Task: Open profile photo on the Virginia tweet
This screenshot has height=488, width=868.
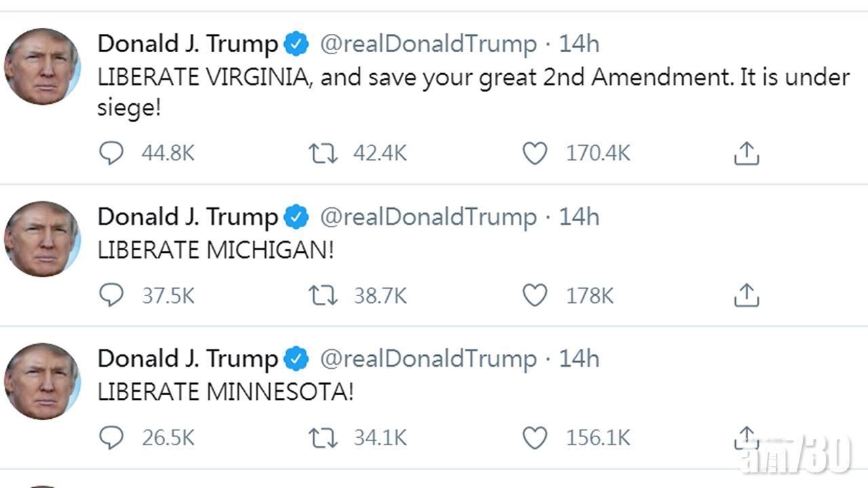Action: (42, 66)
